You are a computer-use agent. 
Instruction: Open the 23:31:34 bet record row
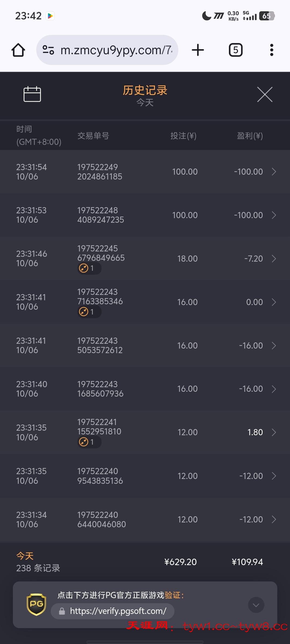[x=145, y=519]
